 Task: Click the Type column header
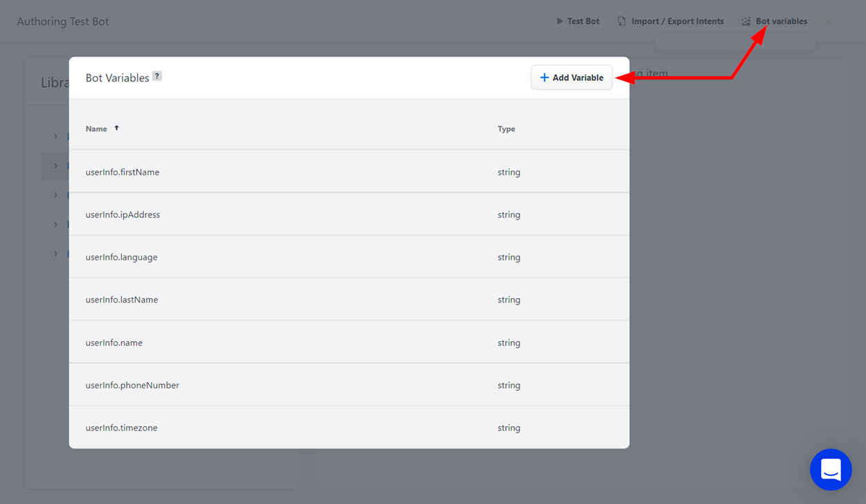(506, 129)
